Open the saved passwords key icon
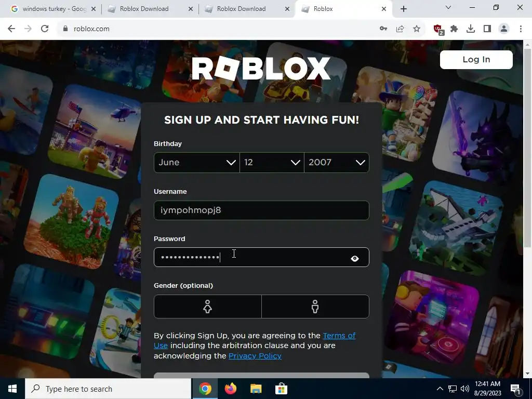The width and height of the screenshot is (532, 399). click(x=383, y=29)
